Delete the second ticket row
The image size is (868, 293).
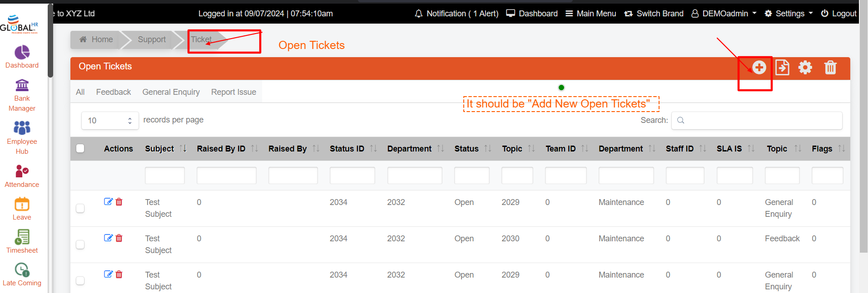(119, 238)
